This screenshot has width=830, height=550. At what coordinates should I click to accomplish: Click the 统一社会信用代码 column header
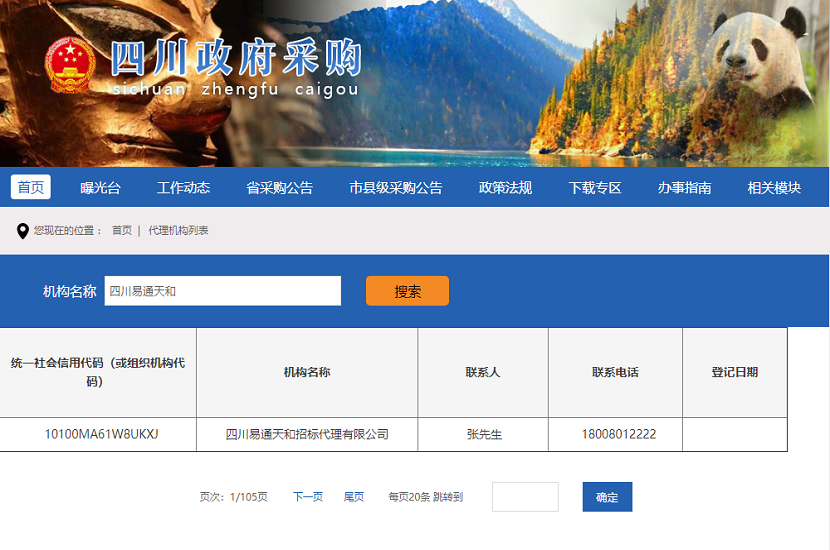98,372
